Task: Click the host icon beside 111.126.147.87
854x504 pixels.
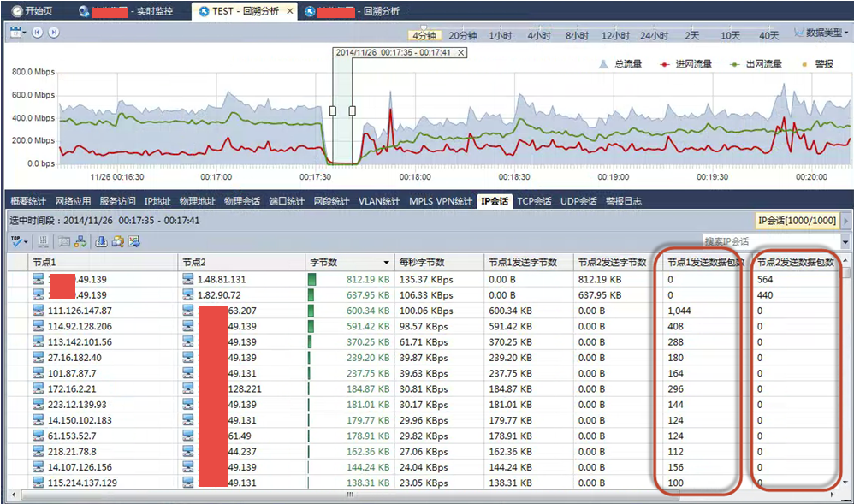Action: click(x=39, y=311)
